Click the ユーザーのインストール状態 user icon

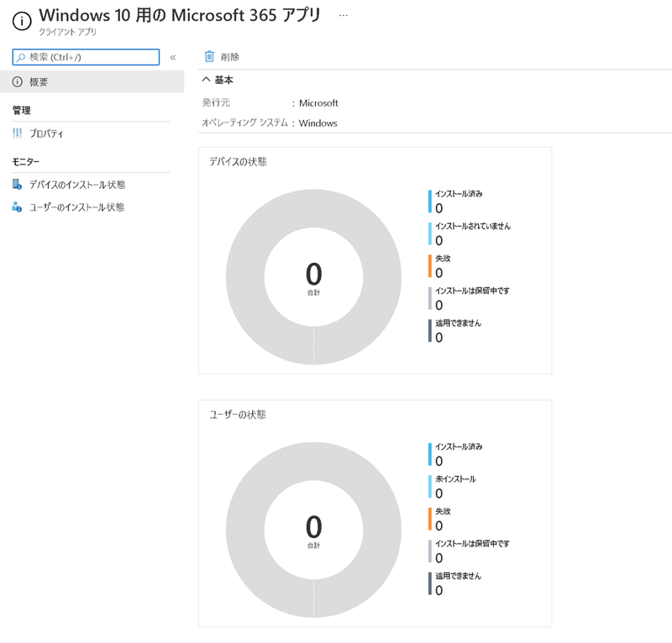tap(17, 206)
